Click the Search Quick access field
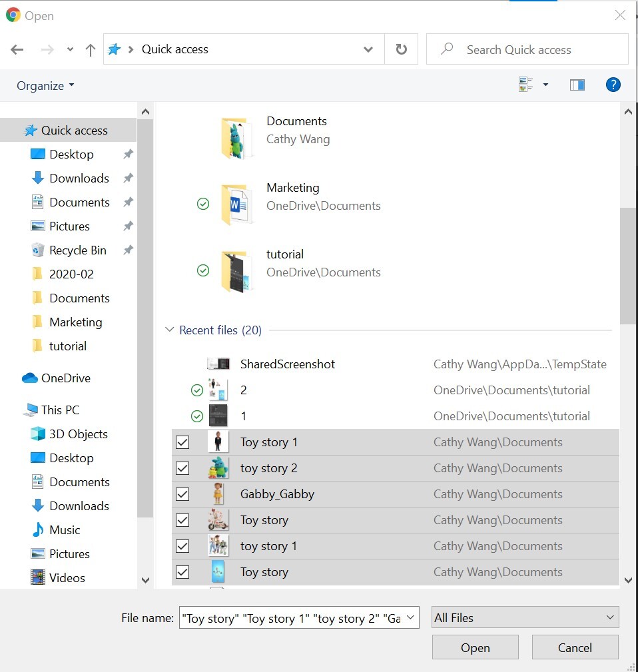 (x=527, y=49)
